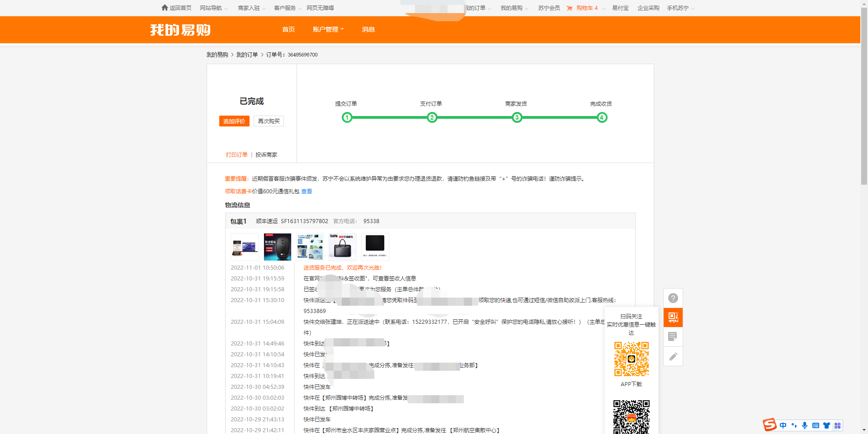Click the 投诉商家 link

[x=266, y=155]
